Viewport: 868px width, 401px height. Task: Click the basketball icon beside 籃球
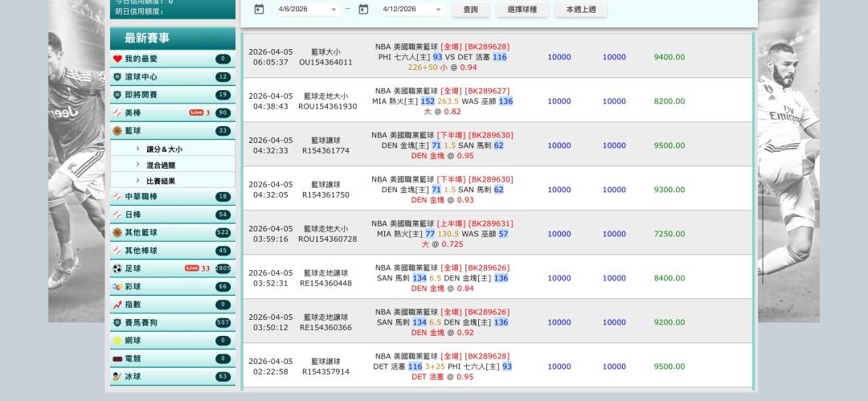(x=117, y=131)
